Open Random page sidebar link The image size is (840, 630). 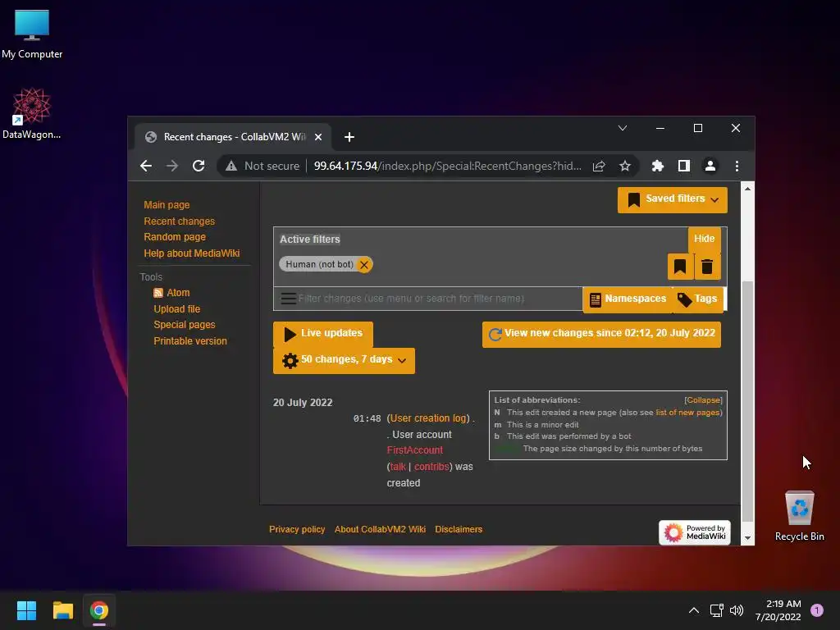tap(175, 237)
